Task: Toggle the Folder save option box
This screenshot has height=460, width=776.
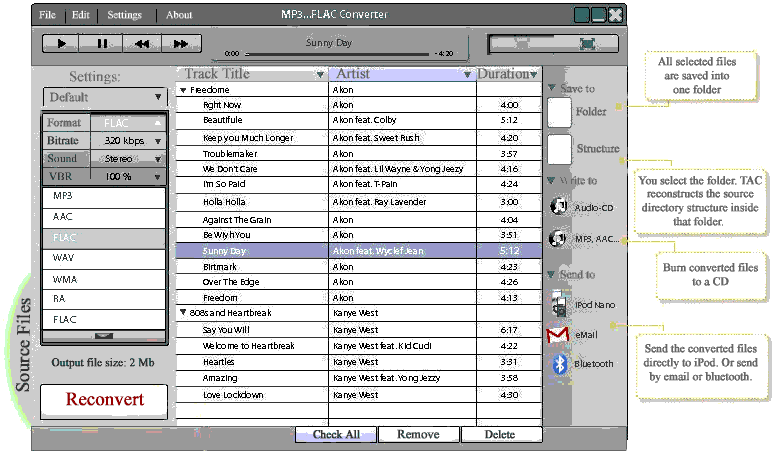Action: [x=560, y=112]
